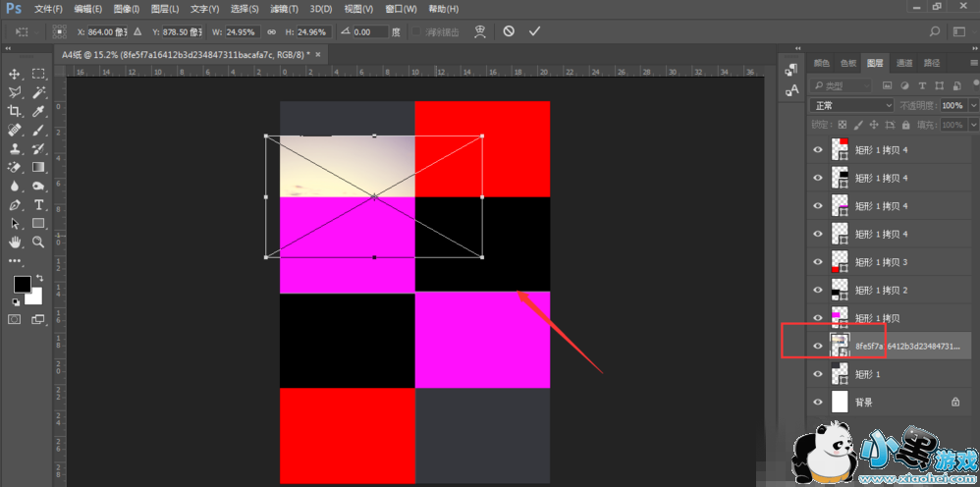Toggle visibility of 矩形 1 拷贝 3 layer
Viewport: 980px width, 487px height.
click(x=818, y=262)
